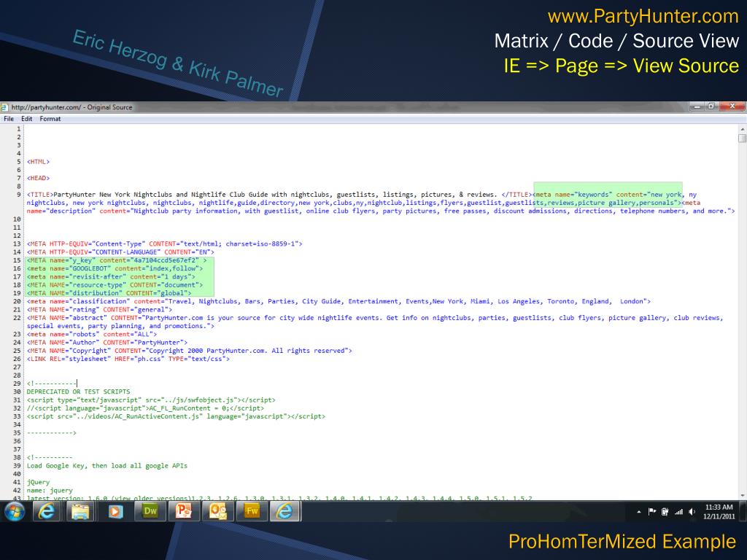Click the power battery tray icon

665,512
